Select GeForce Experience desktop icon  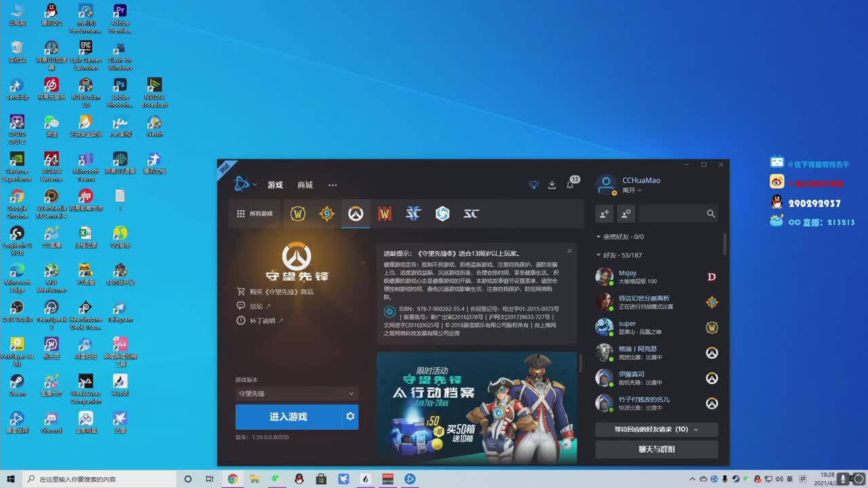pos(17,167)
